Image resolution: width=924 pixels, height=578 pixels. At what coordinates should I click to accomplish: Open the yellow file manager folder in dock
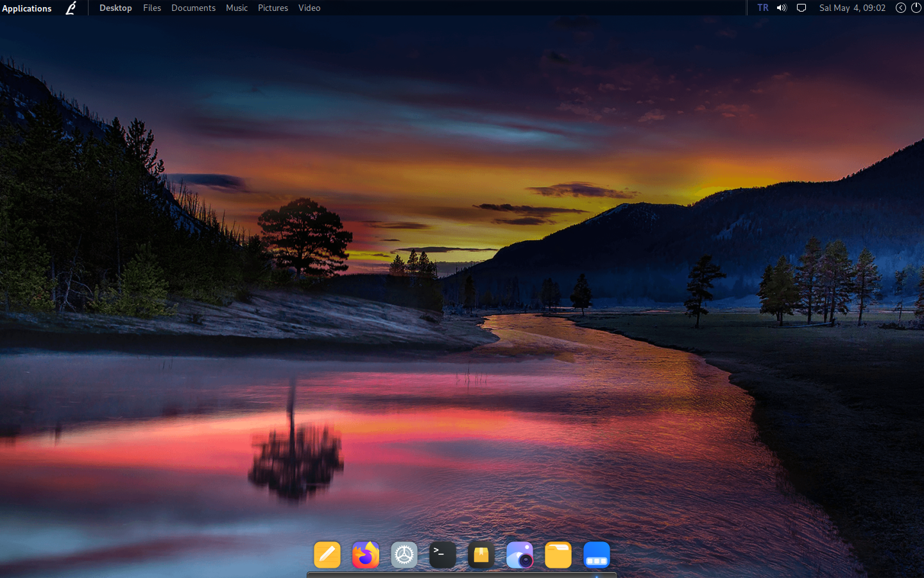coord(558,555)
